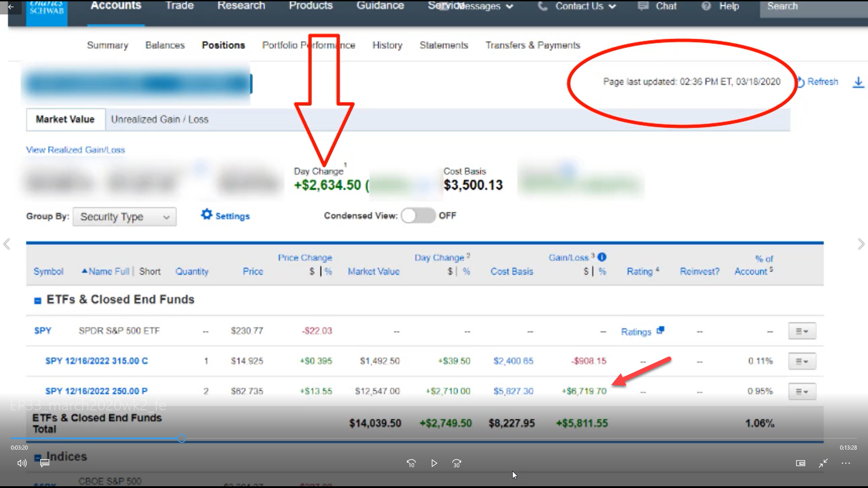Skip forward 30 seconds in video
Screen dimensions: 868x488
click(457, 463)
